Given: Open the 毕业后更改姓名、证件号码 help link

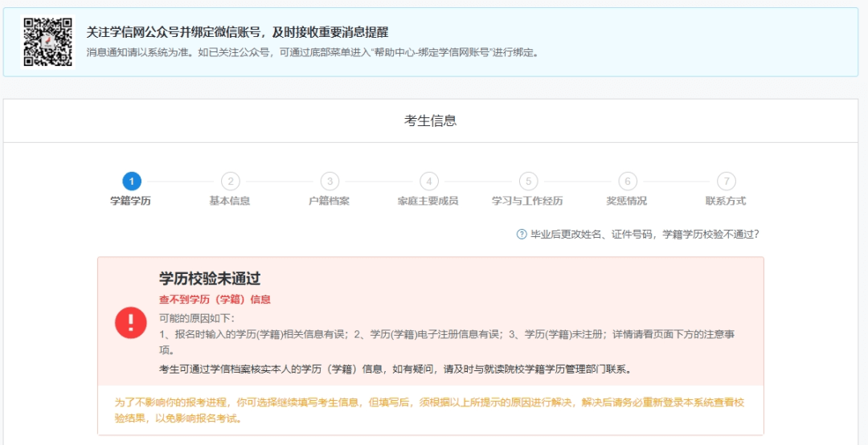Looking at the screenshot, I should (645, 235).
